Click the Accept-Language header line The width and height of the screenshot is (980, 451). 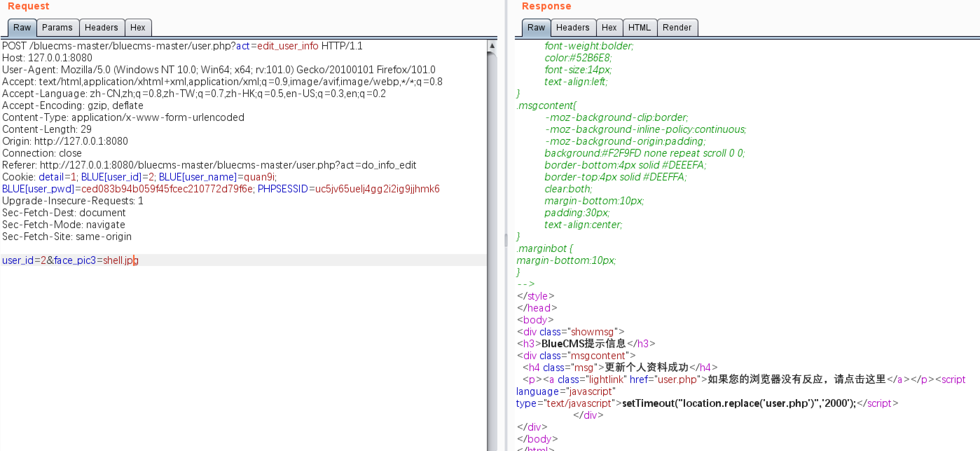click(194, 94)
